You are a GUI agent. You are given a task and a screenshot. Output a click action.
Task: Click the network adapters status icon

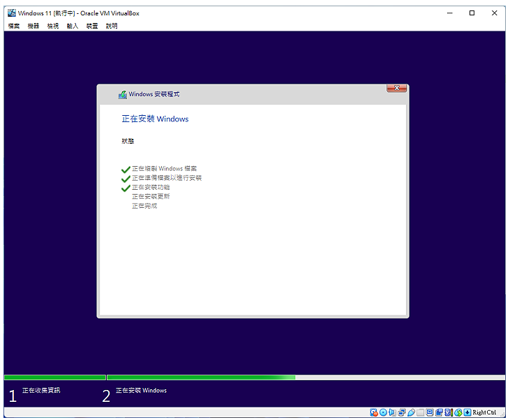[402, 412]
